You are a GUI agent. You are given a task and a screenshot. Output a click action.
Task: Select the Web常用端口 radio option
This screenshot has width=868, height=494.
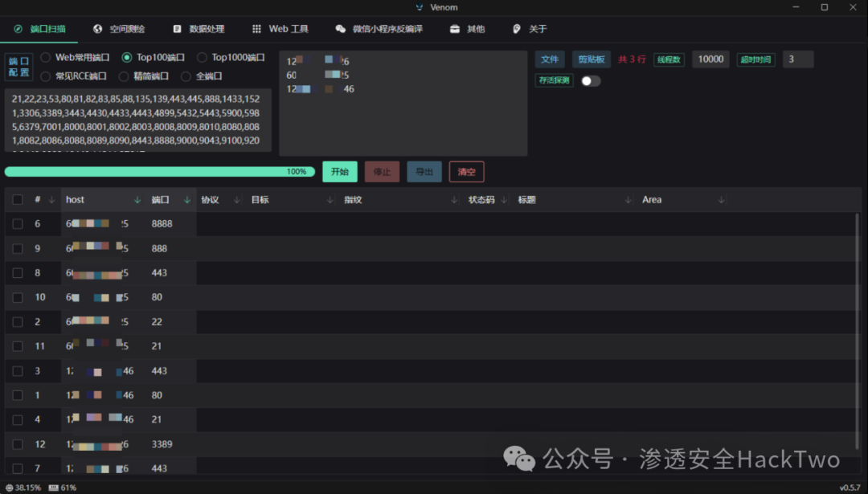[45, 58]
